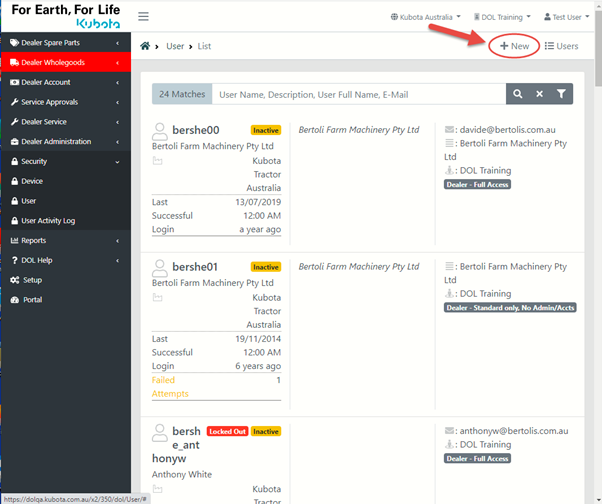Click the user search input field
This screenshot has width=602, height=504.
[x=358, y=94]
